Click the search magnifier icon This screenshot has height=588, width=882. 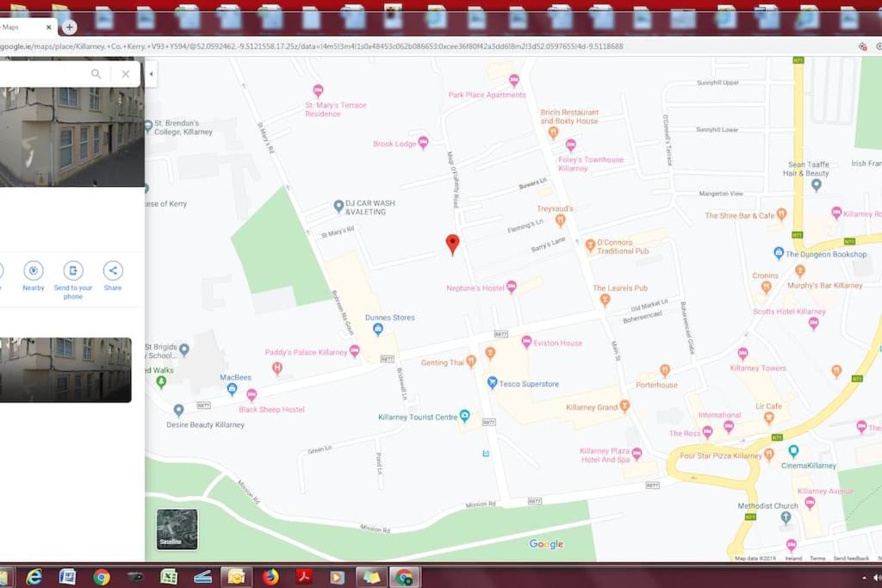coord(96,74)
